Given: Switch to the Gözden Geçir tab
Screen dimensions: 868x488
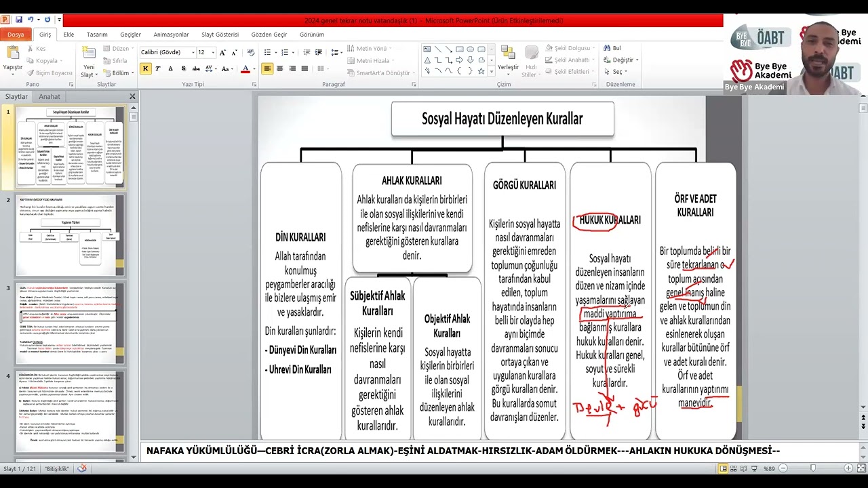Looking at the screenshot, I should 269,35.
